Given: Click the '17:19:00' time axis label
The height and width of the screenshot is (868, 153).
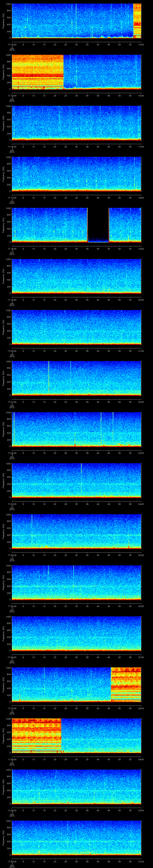Looking at the screenshot, I should click(12, 300).
